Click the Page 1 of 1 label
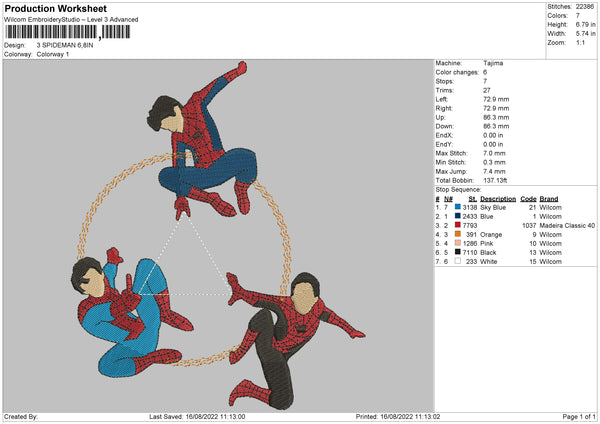The height and width of the screenshot is (424, 600). coord(579,417)
